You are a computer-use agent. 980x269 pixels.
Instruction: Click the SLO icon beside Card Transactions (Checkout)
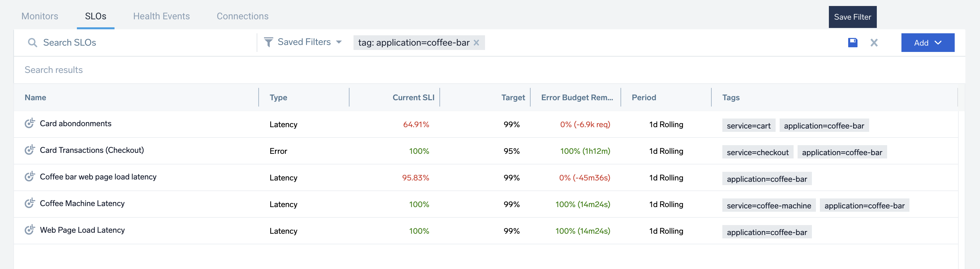pos(30,150)
